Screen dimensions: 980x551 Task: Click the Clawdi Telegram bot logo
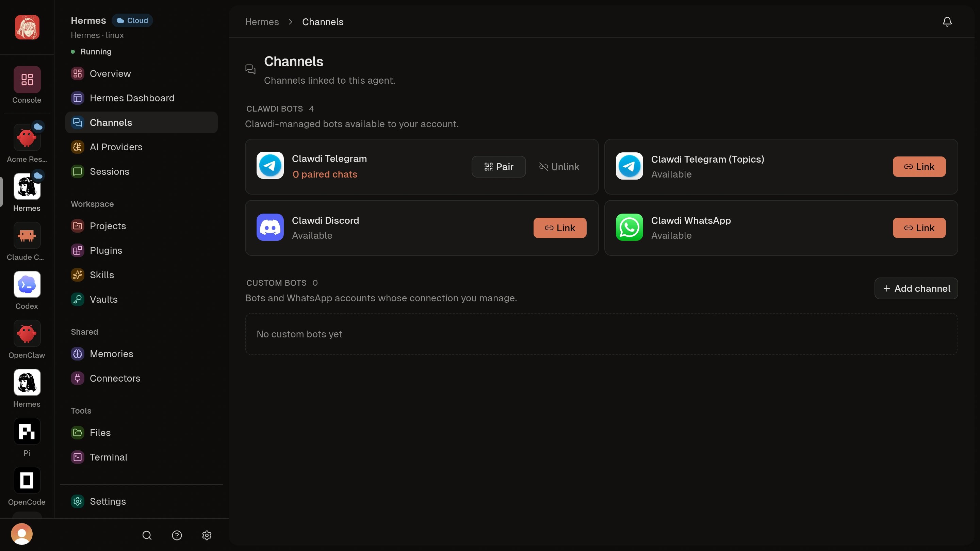pyautogui.click(x=270, y=166)
